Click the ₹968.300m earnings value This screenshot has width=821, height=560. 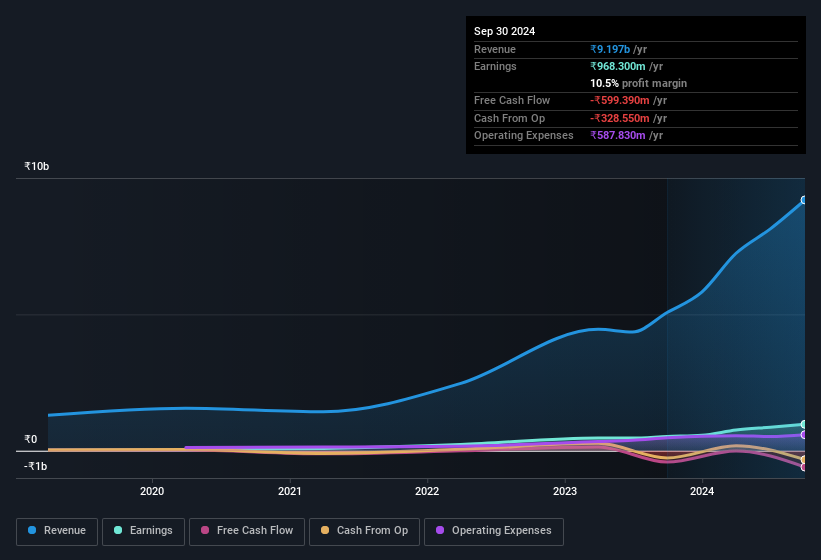pyautogui.click(x=617, y=66)
